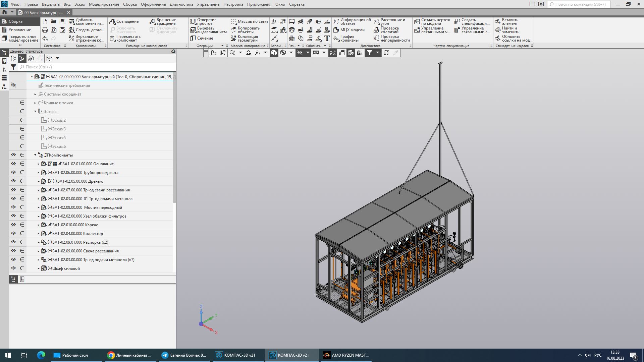Open the Моделирование menu
644x362 pixels.
coord(104,4)
